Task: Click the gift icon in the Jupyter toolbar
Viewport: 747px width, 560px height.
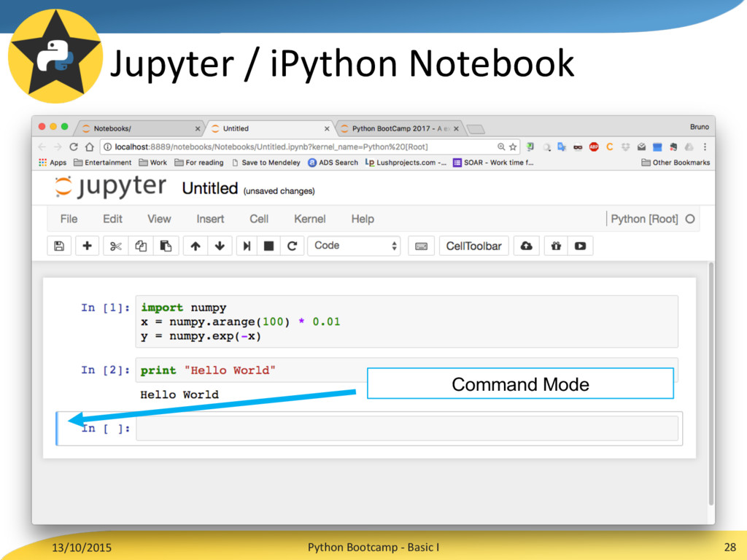Action: 556,246
